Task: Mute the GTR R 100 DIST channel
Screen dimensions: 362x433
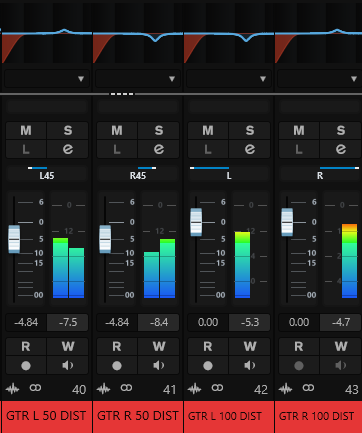Action: click(299, 130)
